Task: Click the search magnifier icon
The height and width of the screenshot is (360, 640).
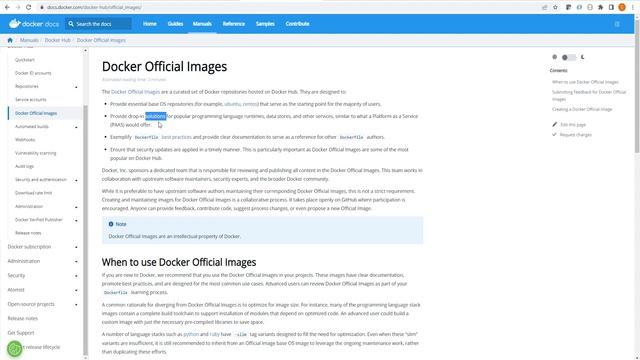Action: click(71, 24)
